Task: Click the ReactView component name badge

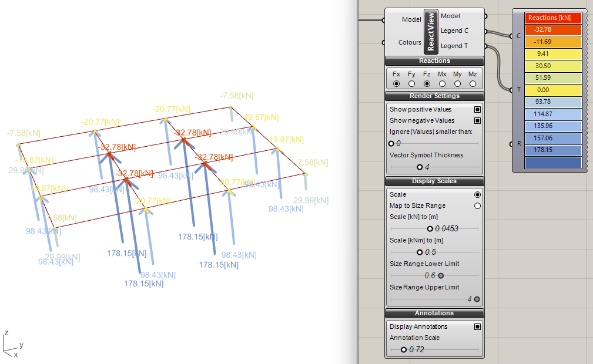Action: [x=431, y=31]
